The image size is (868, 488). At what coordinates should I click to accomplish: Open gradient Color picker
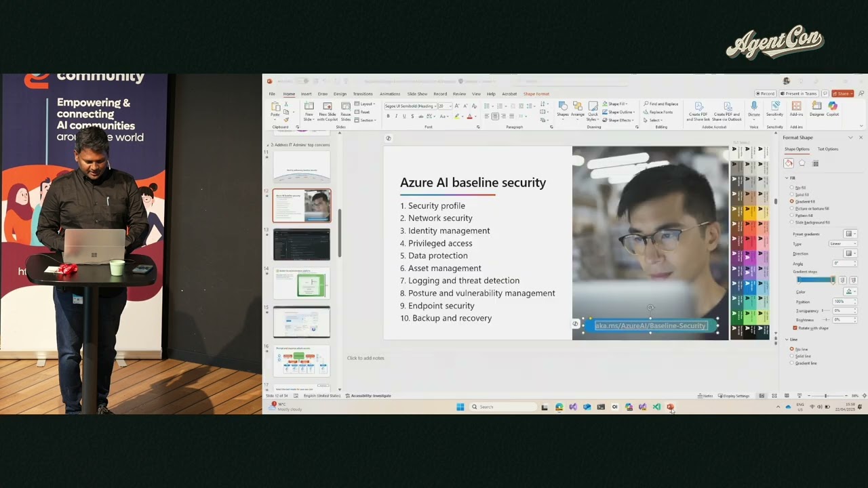pos(849,292)
